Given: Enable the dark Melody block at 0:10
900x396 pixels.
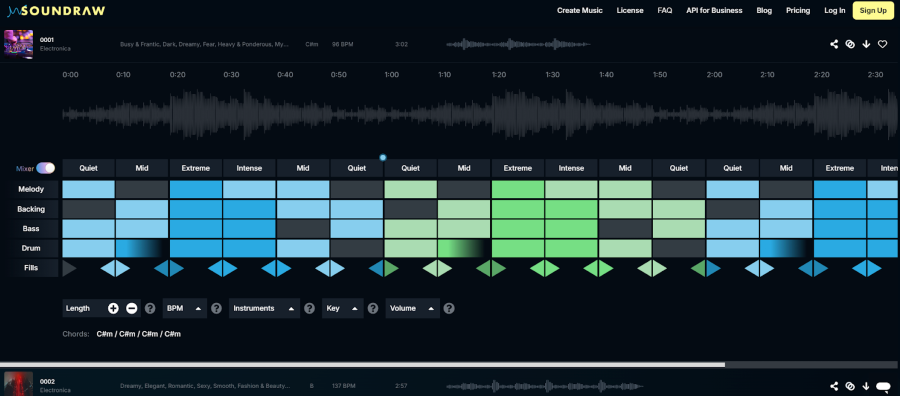Looking at the screenshot, I should [x=142, y=189].
